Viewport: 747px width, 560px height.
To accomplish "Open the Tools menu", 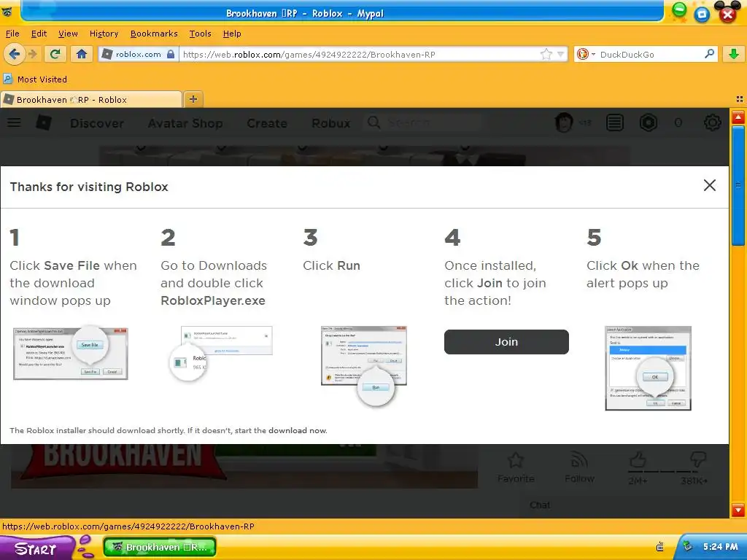I will click(200, 34).
